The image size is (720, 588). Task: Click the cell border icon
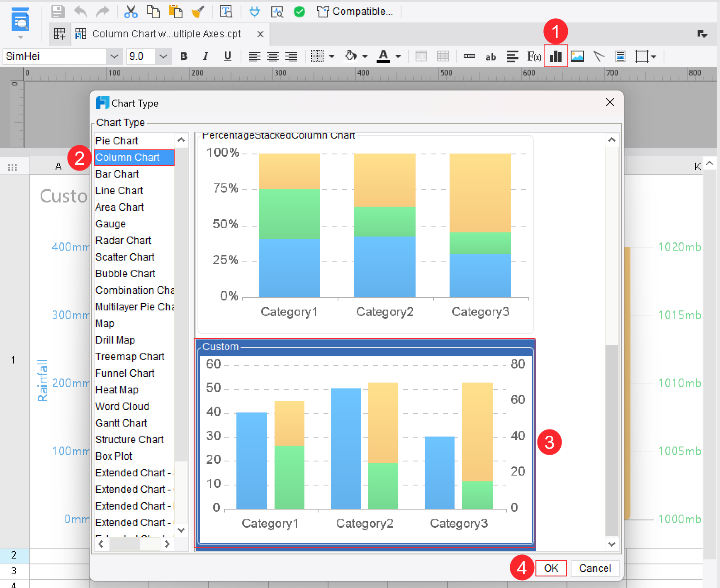(x=317, y=56)
